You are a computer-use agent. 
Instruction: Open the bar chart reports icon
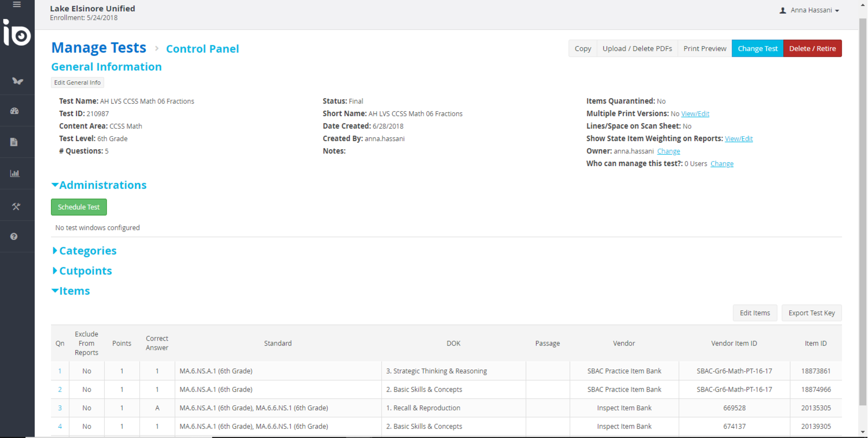(15, 173)
